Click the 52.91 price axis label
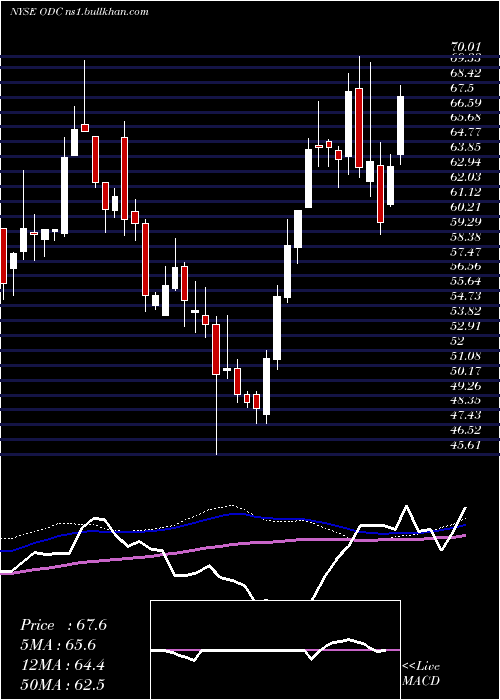Screen dimensions: 500x700 tap(467, 326)
